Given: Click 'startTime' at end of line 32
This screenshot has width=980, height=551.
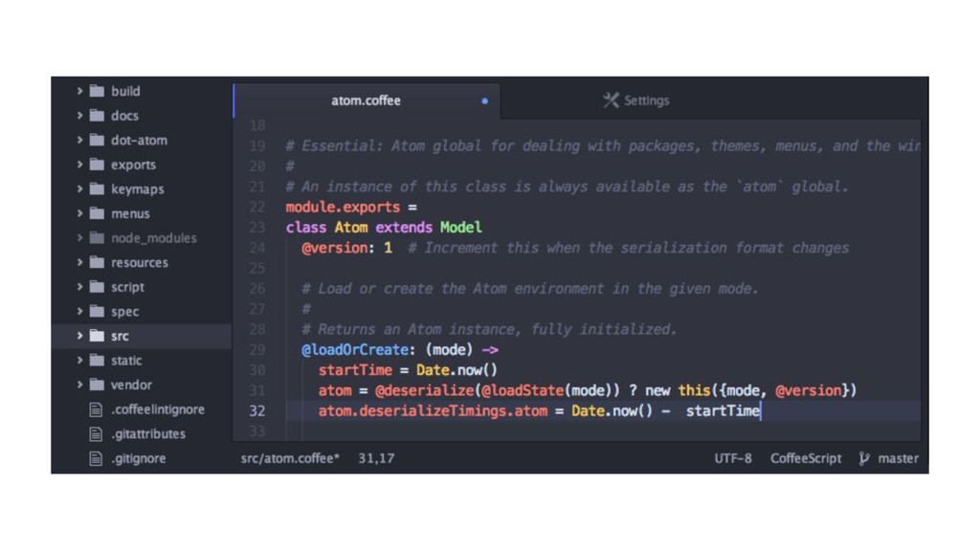Looking at the screenshot, I should (x=723, y=411).
